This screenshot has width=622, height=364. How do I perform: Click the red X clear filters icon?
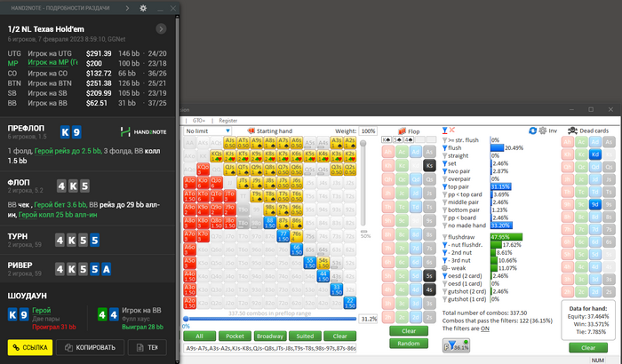point(451,130)
